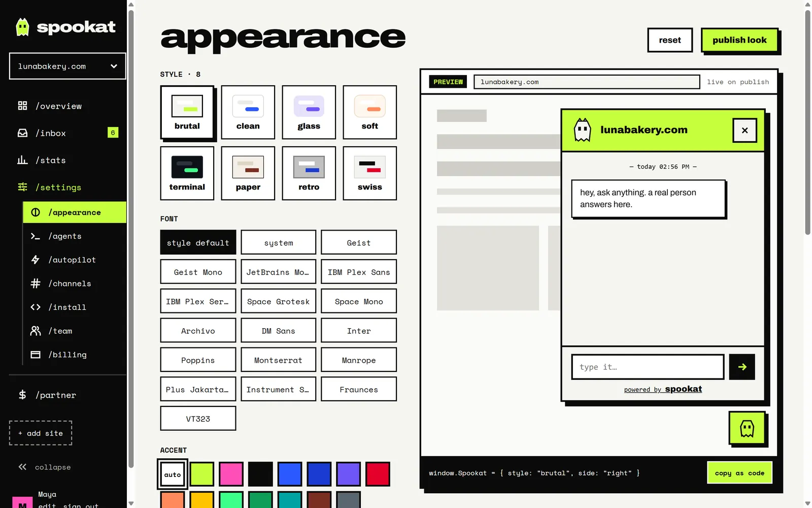The width and height of the screenshot is (812, 508).
Task: Click the add site button
Action: tap(41, 433)
